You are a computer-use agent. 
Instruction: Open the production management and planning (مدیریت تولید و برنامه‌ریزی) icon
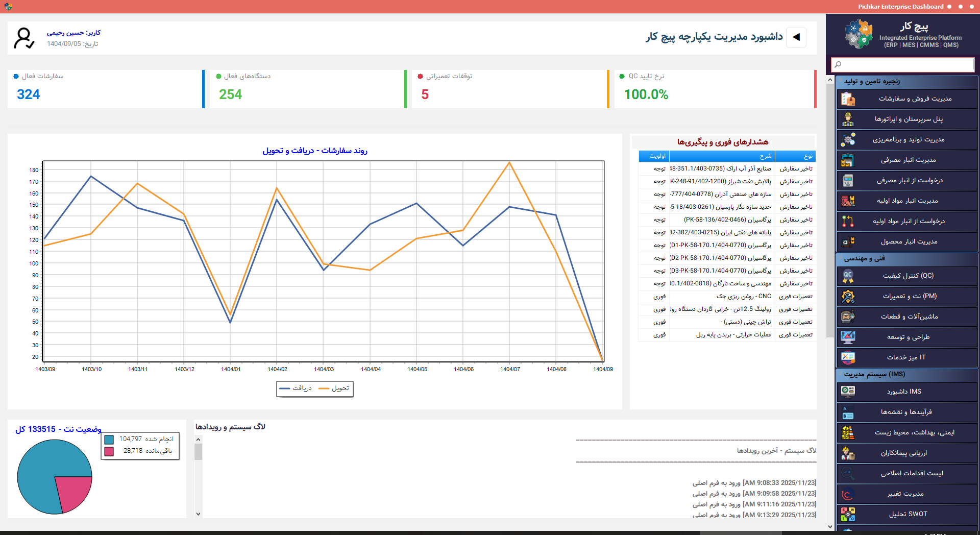[848, 139]
